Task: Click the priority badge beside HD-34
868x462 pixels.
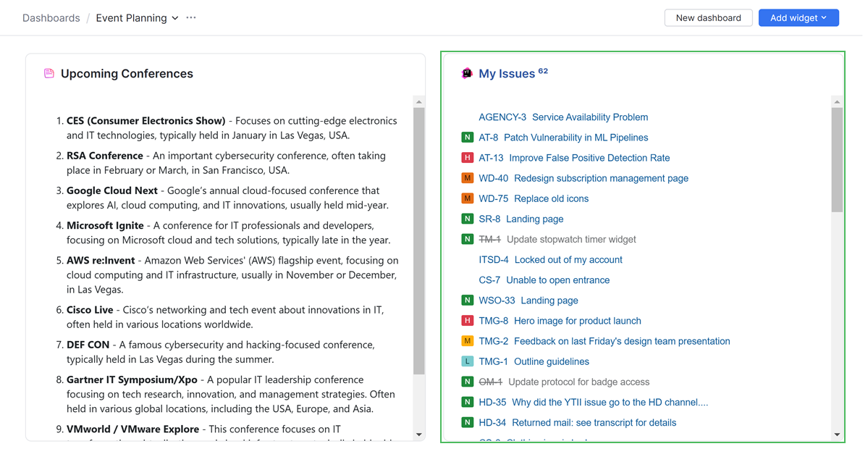Action: [x=468, y=422]
